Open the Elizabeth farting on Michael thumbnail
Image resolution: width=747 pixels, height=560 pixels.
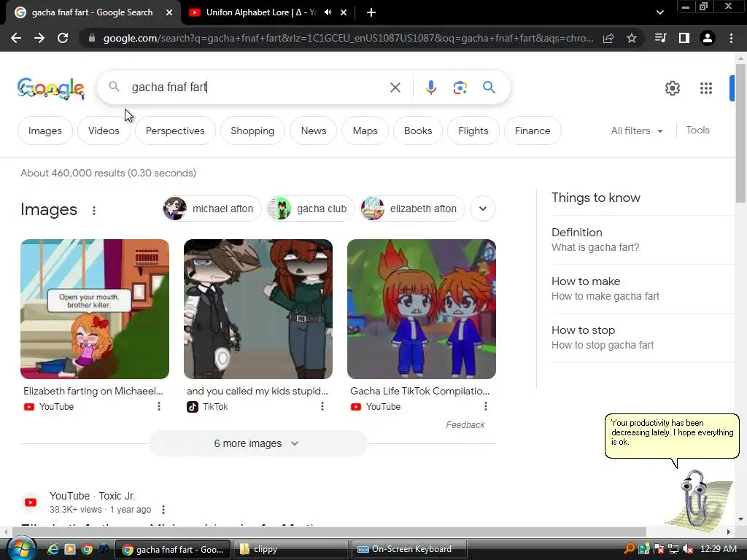coord(95,309)
